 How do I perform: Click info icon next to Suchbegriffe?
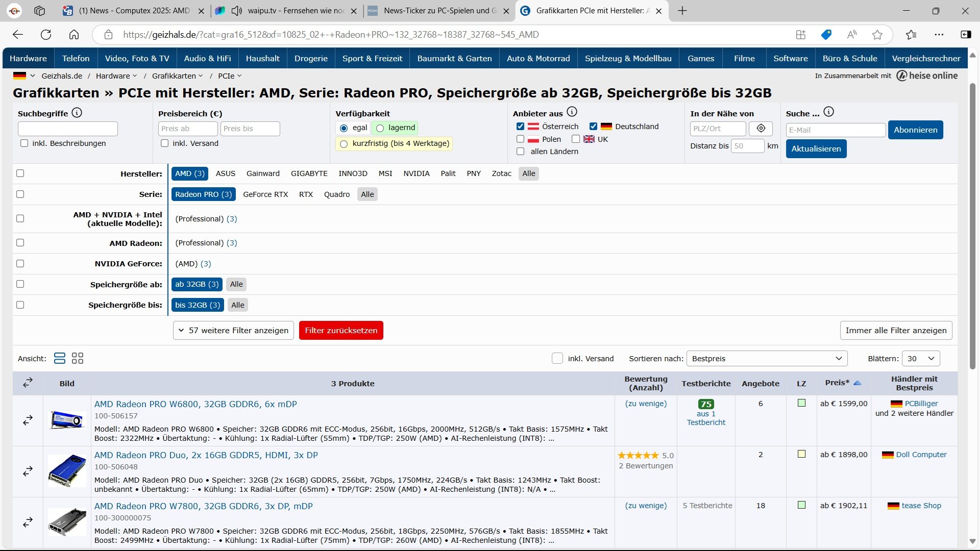click(77, 113)
